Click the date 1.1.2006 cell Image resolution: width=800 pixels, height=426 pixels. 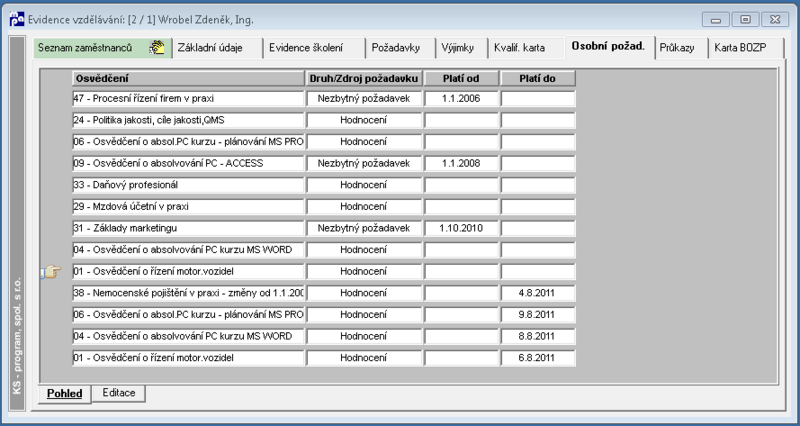click(462, 98)
